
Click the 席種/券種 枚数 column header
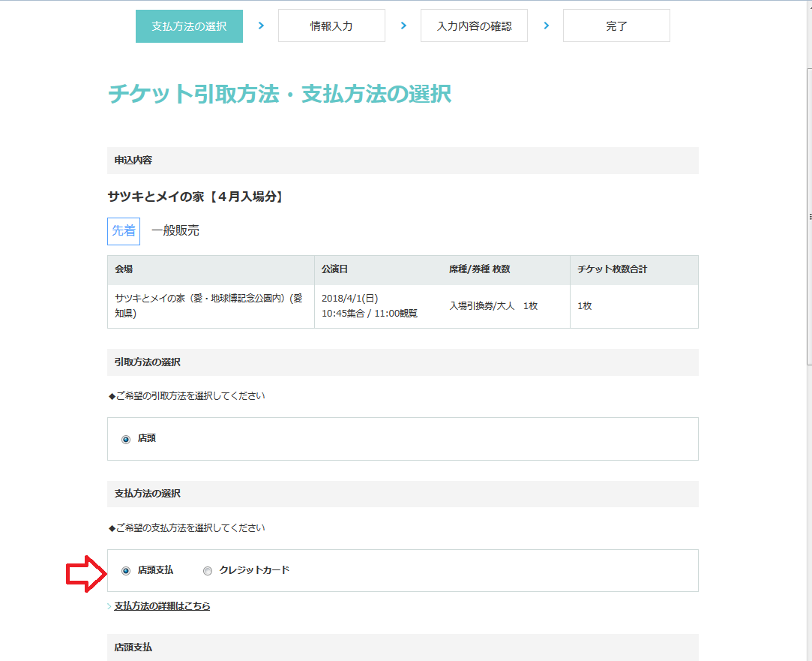click(x=480, y=269)
